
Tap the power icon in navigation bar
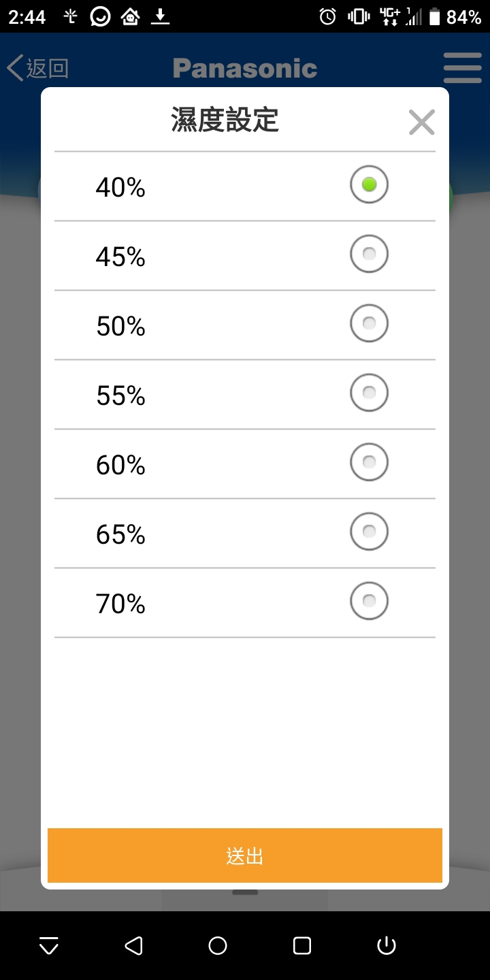[x=386, y=945]
